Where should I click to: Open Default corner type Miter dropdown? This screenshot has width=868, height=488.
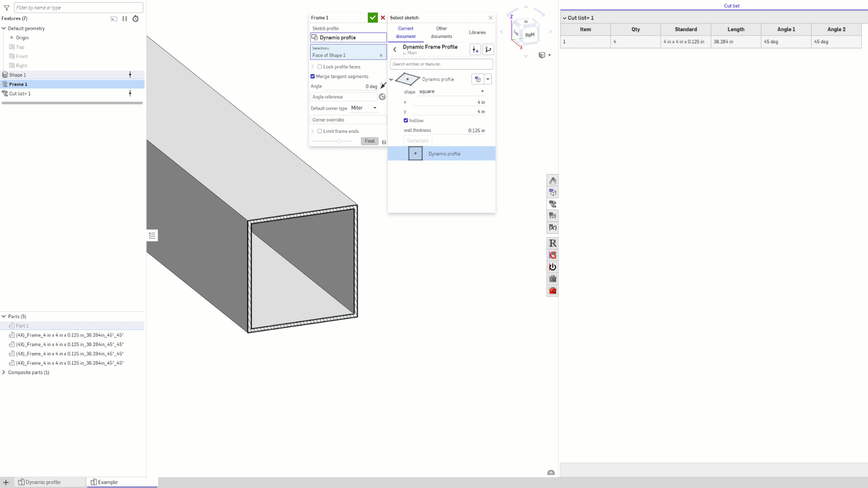click(364, 108)
